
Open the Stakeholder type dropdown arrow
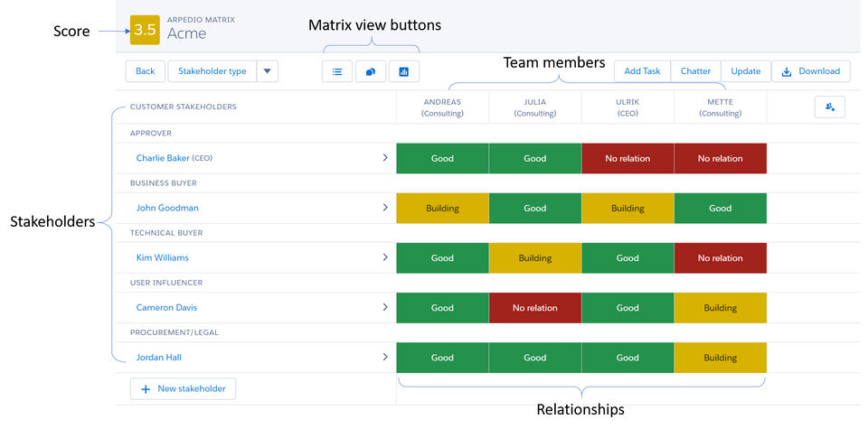[x=268, y=71]
